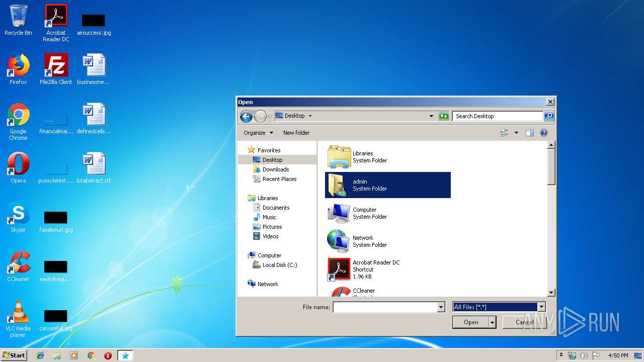Expand the Desktop breadcrumb arrow in address bar
The height and width of the screenshot is (362, 644).
pyautogui.click(x=310, y=116)
